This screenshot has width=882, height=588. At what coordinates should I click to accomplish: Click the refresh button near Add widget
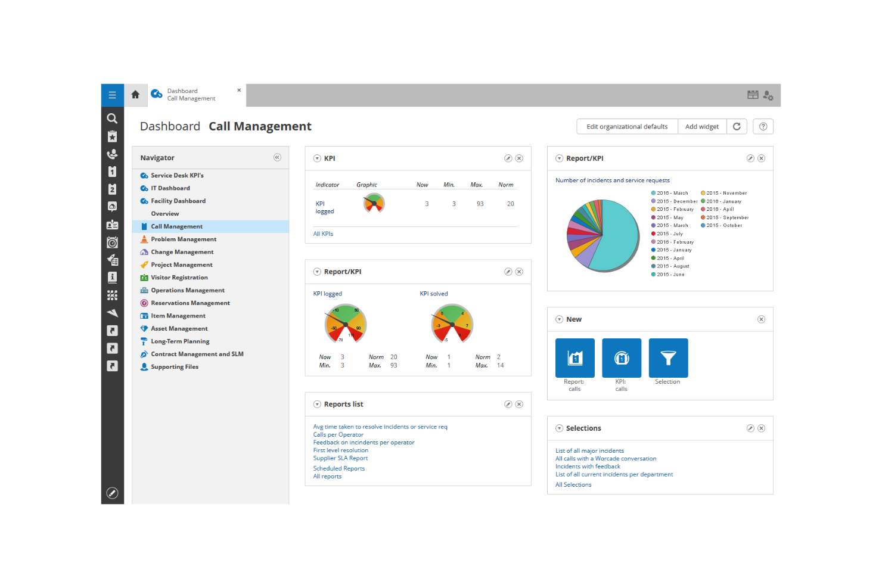(737, 126)
